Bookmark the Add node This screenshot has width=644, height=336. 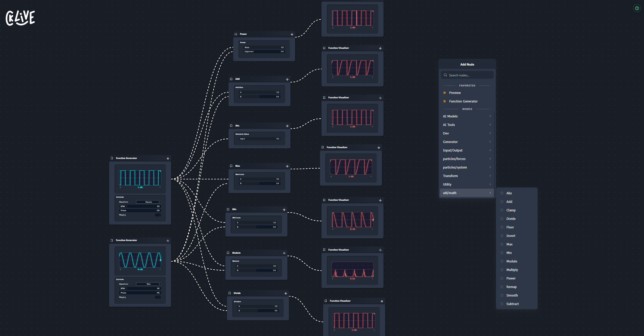tap(231, 79)
